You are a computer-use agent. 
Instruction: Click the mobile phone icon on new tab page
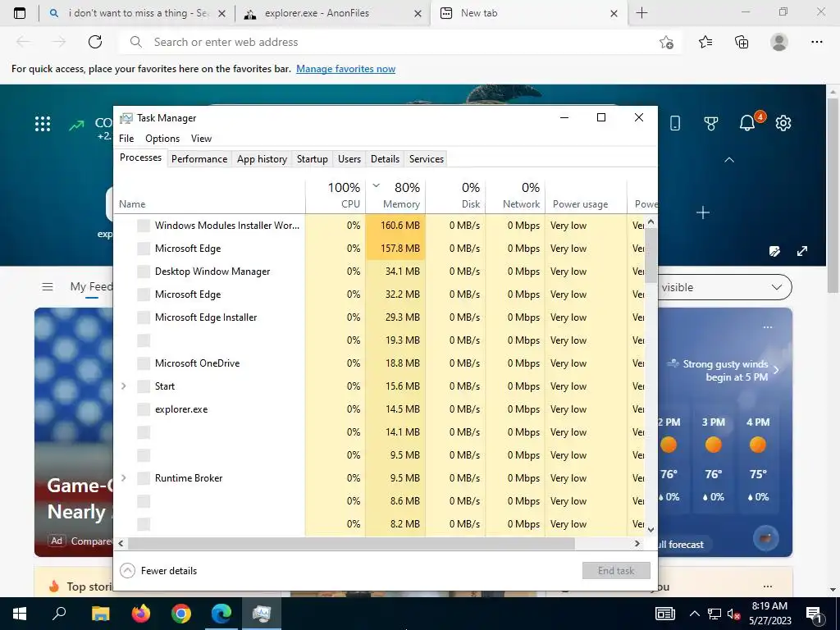[675, 123]
